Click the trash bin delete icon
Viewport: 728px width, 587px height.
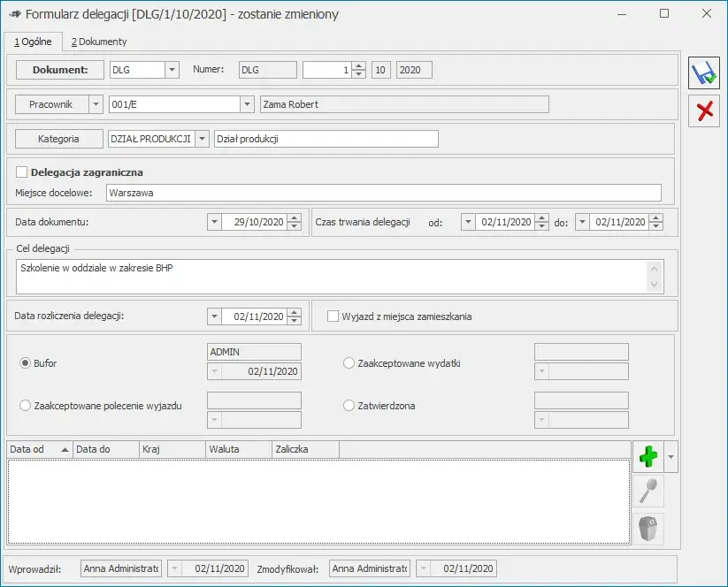pos(648,528)
